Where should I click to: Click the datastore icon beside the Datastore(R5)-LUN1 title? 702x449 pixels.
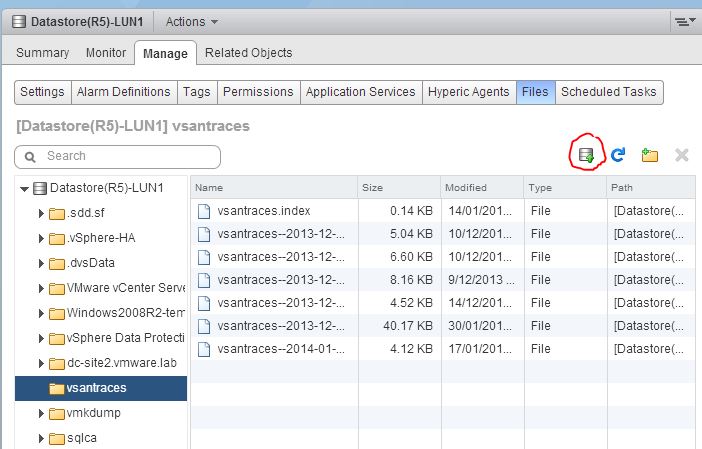point(19,21)
